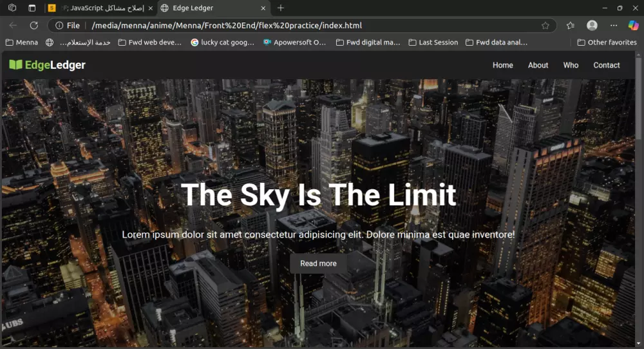Open the Other favorites folder
This screenshot has width=644, height=349.
[607, 42]
